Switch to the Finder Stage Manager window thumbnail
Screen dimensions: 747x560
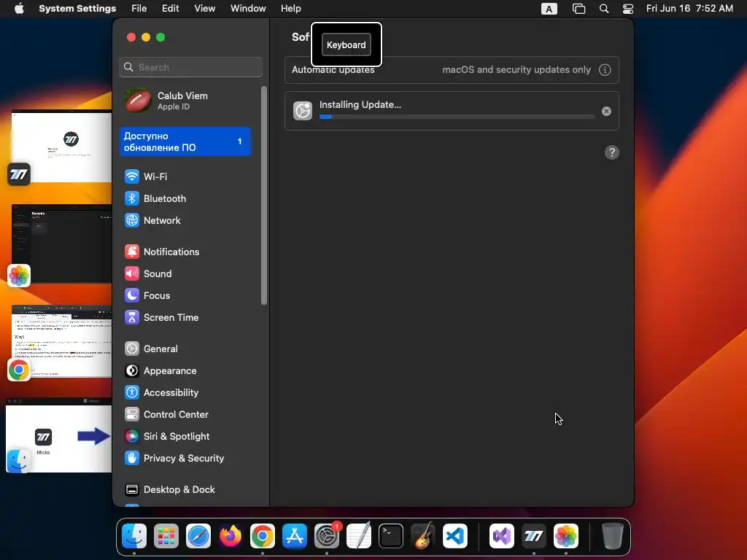pos(58,435)
